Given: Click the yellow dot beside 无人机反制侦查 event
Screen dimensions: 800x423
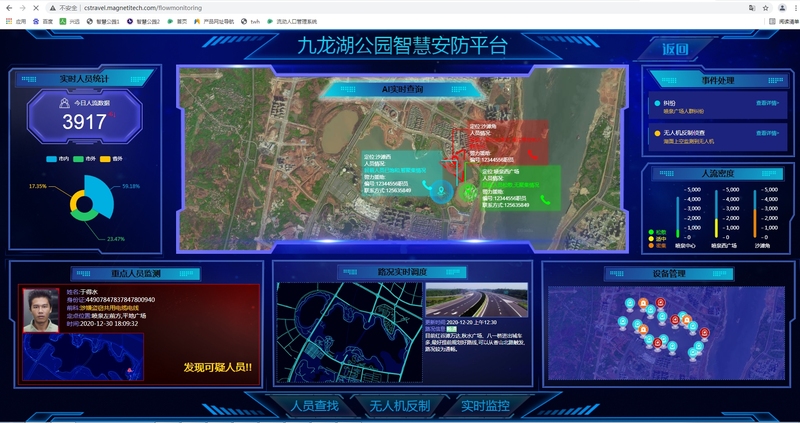Looking at the screenshot, I should pos(657,133).
